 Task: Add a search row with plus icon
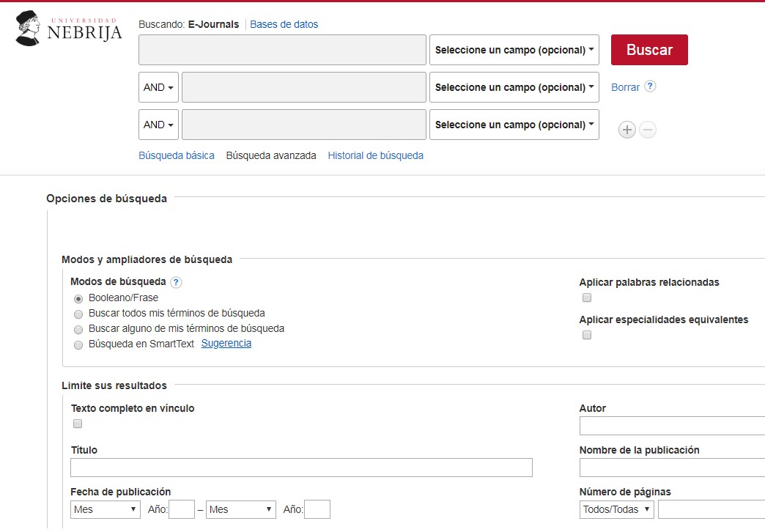(627, 130)
